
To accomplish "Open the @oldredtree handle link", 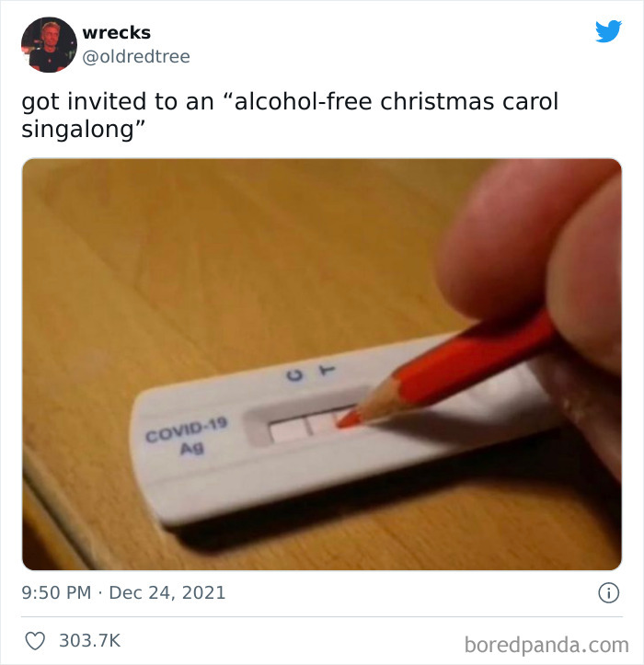I will [136, 56].
